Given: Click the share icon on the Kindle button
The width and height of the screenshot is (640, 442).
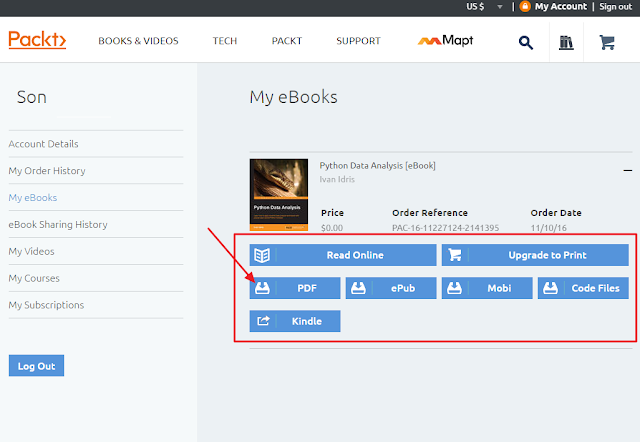Looking at the screenshot, I should tap(263, 321).
